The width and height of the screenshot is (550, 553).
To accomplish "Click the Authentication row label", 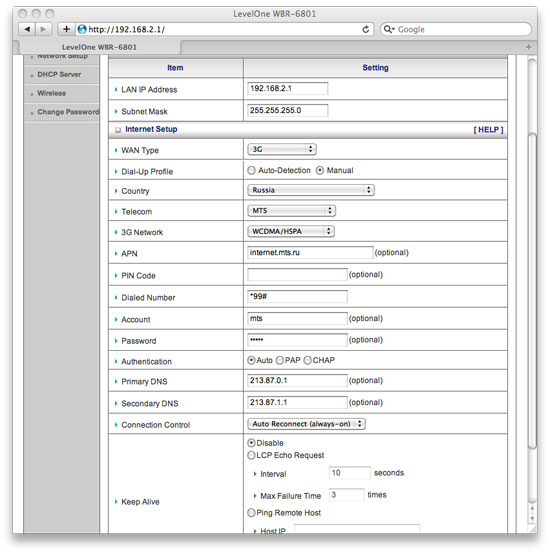I will tap(146, 361).
